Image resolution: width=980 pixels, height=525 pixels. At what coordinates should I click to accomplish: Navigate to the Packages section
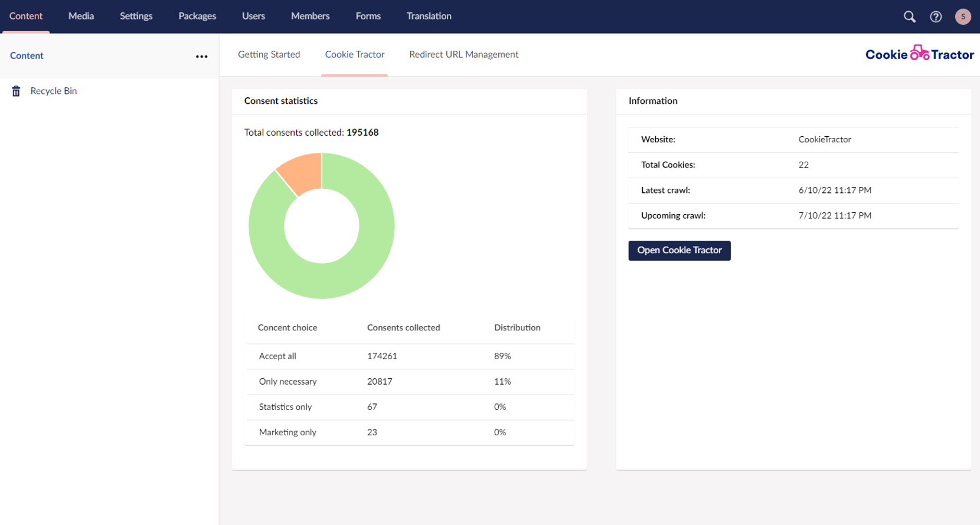[197, 16]
